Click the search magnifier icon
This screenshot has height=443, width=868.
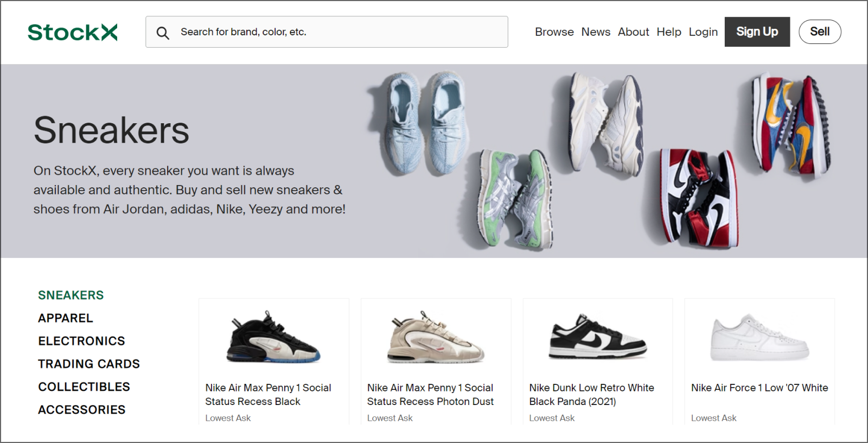pyautogui.click(x=163, y=33)
